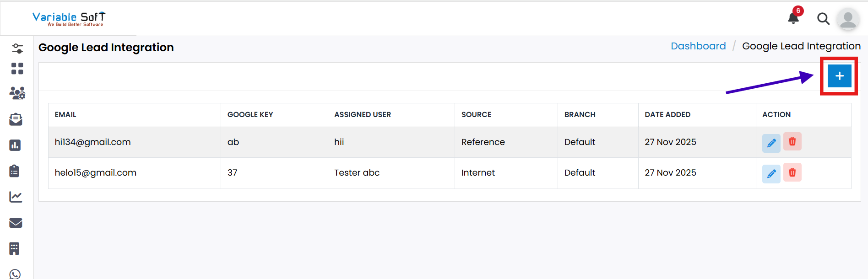The height and width of the screenshot is (279, 868).
Task: Click the search magnifier icon
Action: pyautogui.click(x=823, y=19)
